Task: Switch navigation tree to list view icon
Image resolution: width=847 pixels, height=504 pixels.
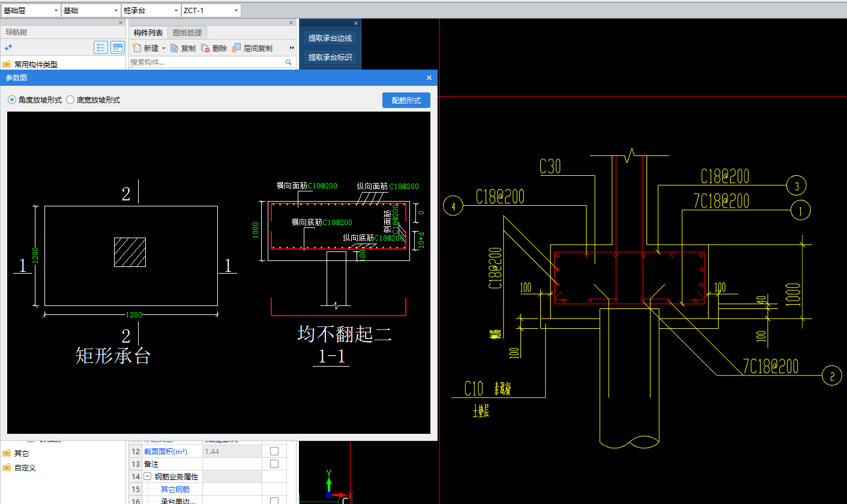Action: [101, 47]
